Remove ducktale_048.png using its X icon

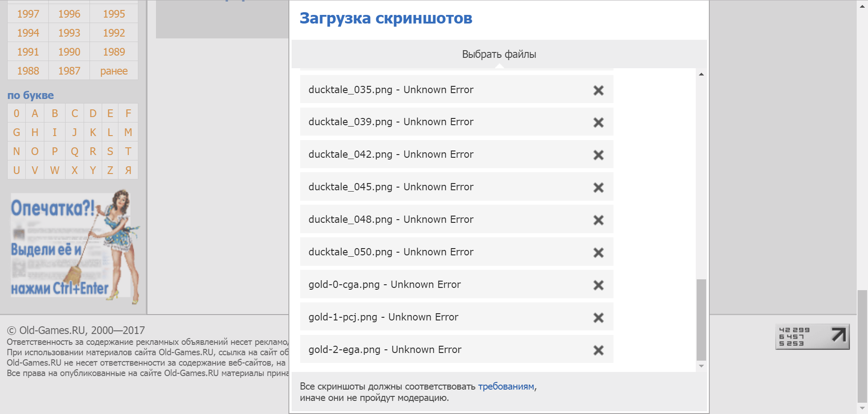pos(598,220)
